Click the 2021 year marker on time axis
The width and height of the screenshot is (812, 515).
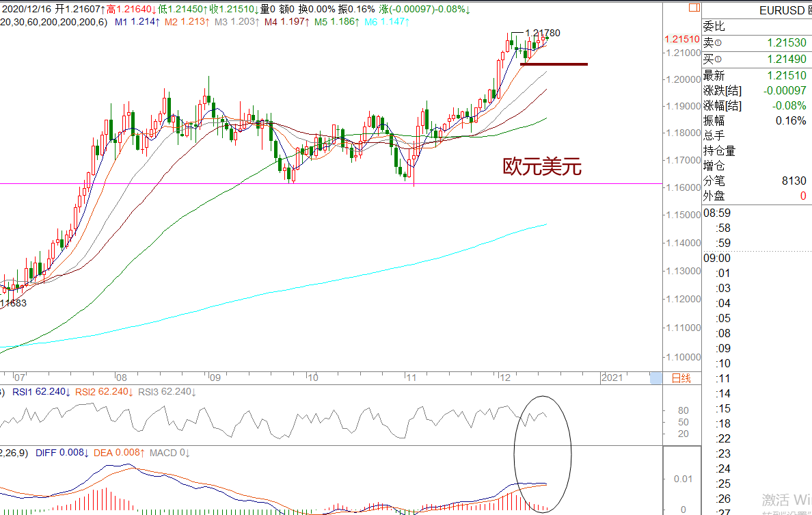pos(612,378)
